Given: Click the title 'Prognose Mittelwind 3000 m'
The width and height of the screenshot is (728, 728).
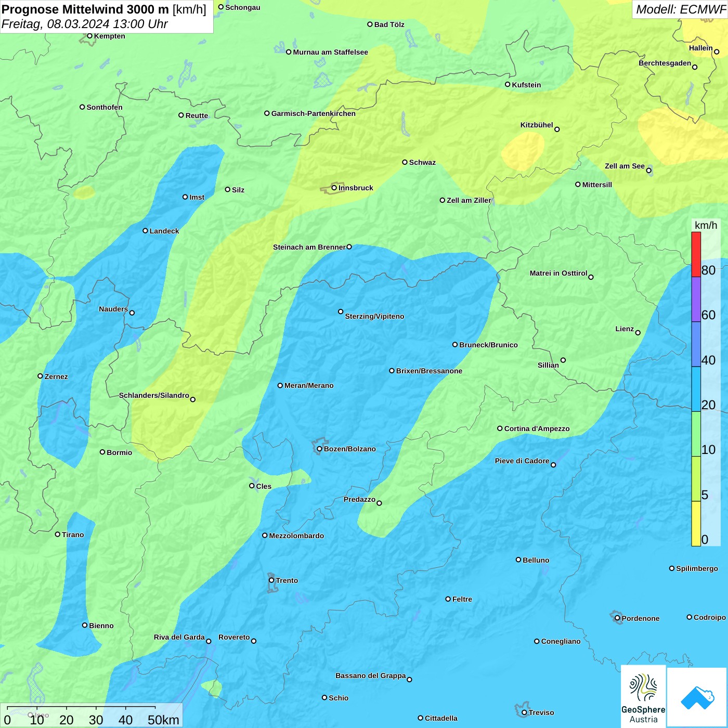Looking at the screenshot, I should [x=85, y=9].
